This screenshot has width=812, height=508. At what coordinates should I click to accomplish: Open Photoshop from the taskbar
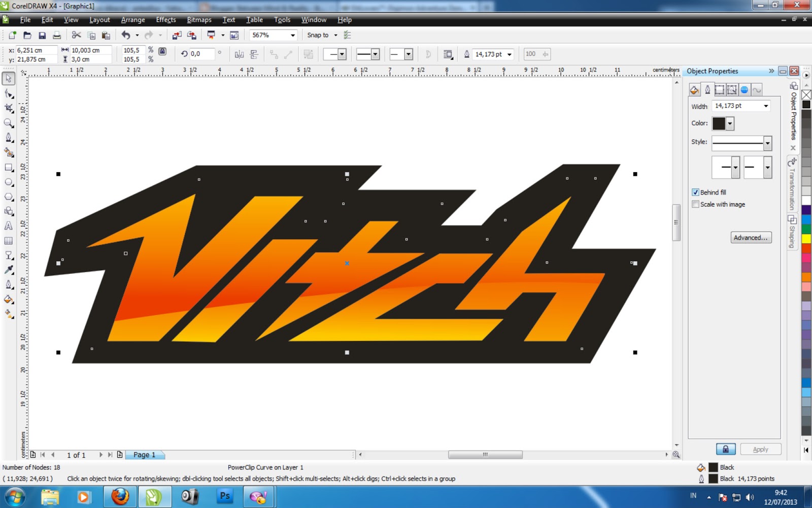(224, 496)
